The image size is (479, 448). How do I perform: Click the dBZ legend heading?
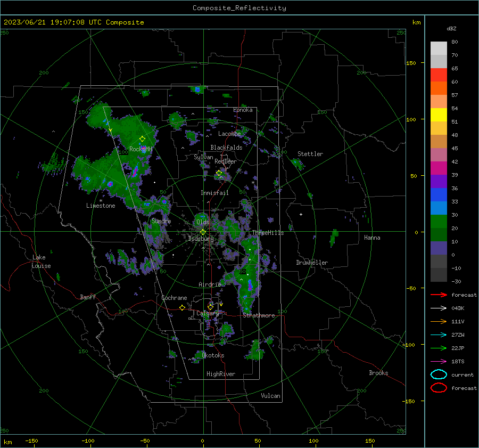click(x=451, y=29)
